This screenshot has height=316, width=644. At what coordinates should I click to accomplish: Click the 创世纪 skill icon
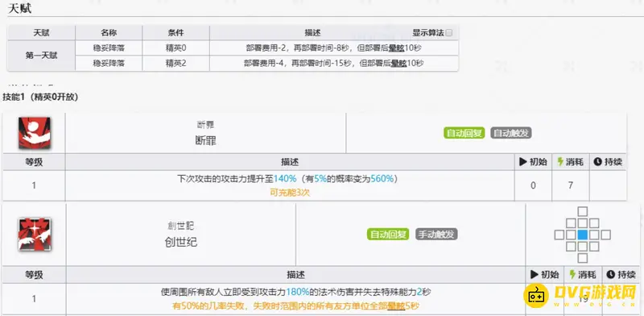pyautogui.click(x=35, y=235)
